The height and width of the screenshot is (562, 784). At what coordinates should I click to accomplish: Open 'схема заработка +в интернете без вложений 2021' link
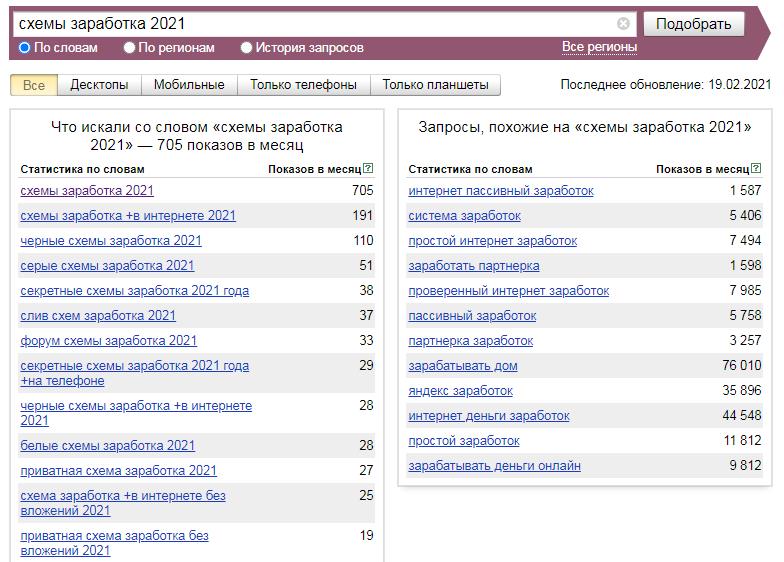tap(123, 503)
